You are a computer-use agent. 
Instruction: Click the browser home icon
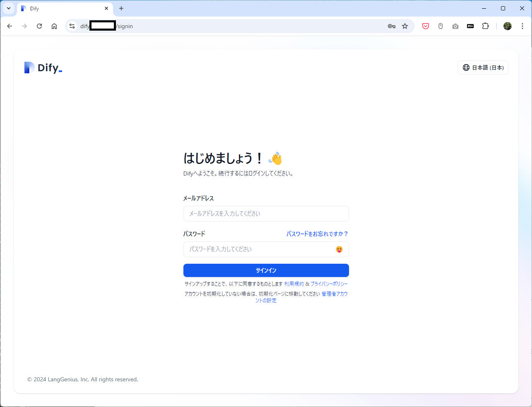tap(54, 26)
